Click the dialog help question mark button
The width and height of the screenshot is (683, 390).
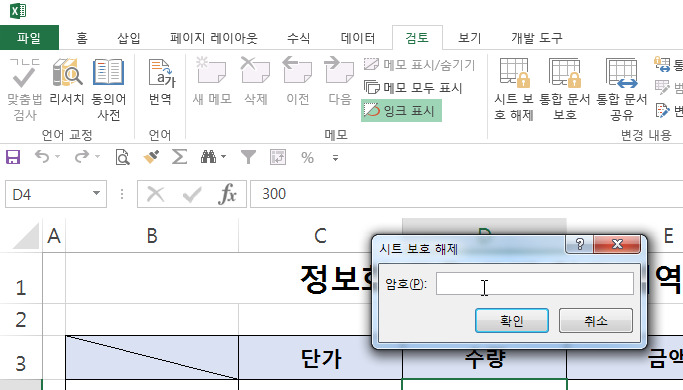[579, 244]
